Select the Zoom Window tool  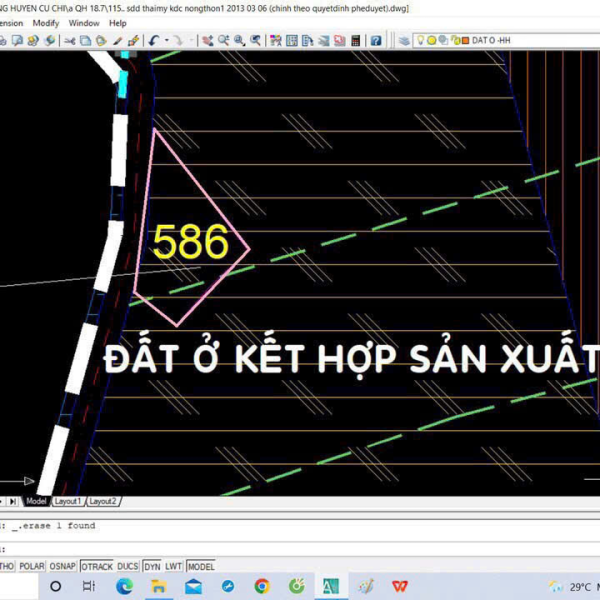click(x=240, y=40)
